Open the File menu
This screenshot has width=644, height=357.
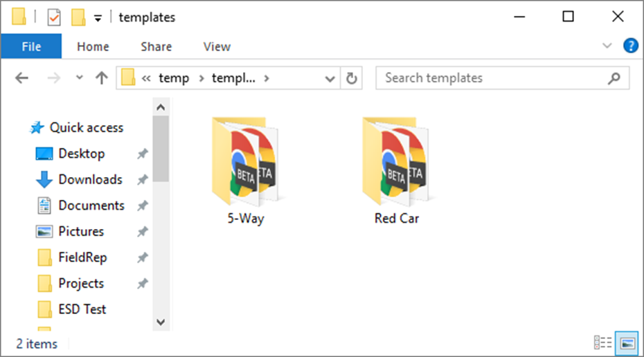(31, 46)
